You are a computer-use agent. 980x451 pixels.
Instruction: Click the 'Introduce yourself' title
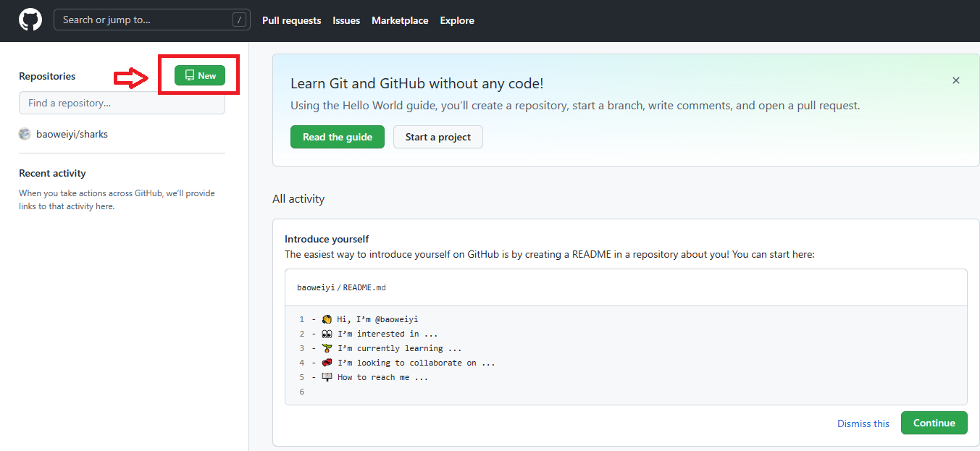[x=327, y=239]
